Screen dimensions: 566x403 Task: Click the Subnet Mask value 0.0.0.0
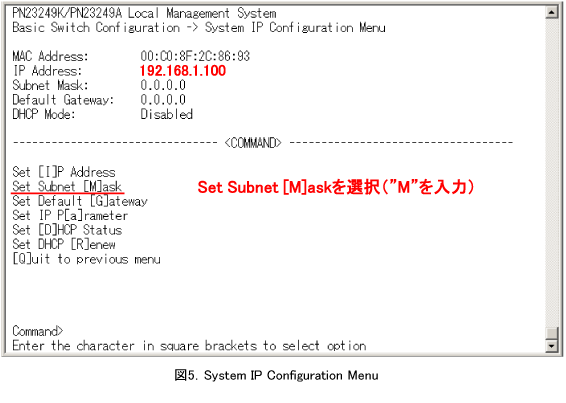(x=163, y=85)
